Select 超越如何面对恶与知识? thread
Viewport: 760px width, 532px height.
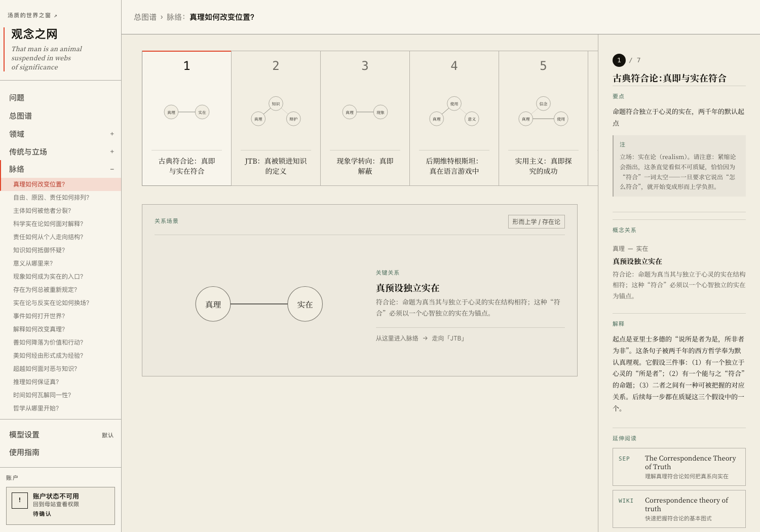[61, 369]
